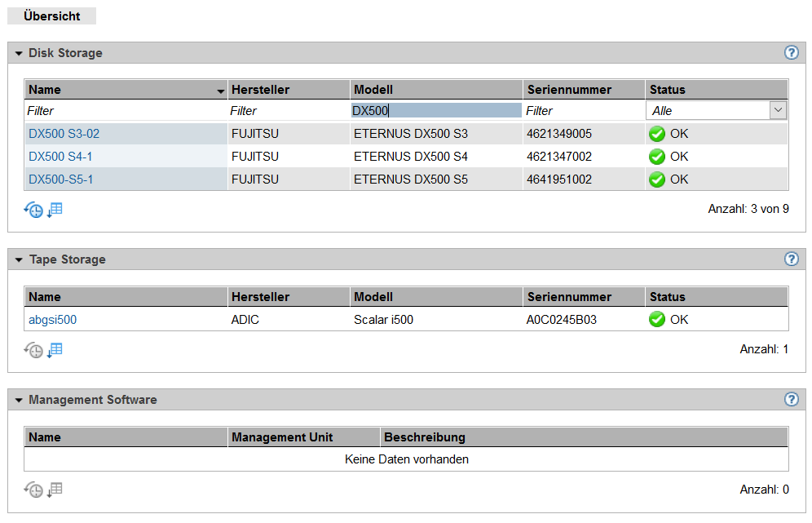Reset Management Software table settings icon
Image resolution: width=812 pixels, height=523 pixels.
point(33,490)
